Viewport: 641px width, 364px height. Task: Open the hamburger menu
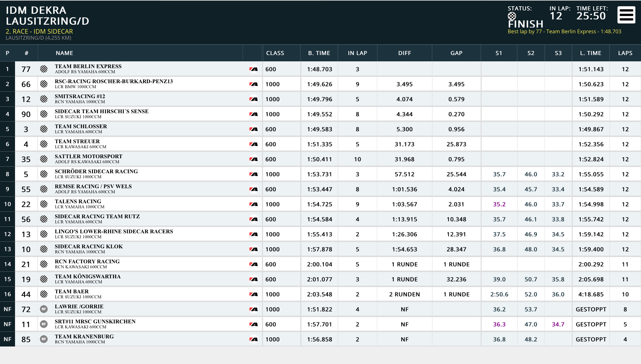pyautogui.click(x=626, y=15)
